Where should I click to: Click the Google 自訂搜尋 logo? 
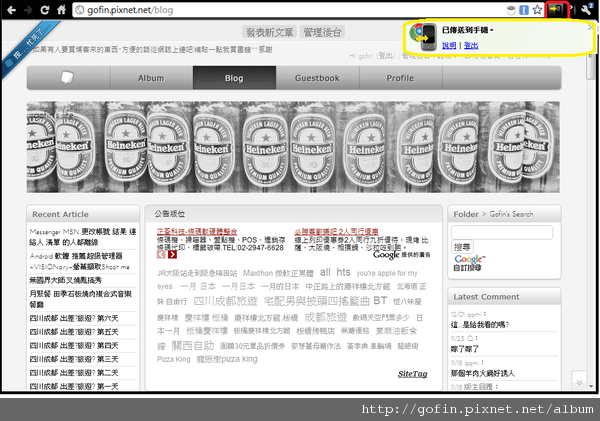tap(470, 263)
